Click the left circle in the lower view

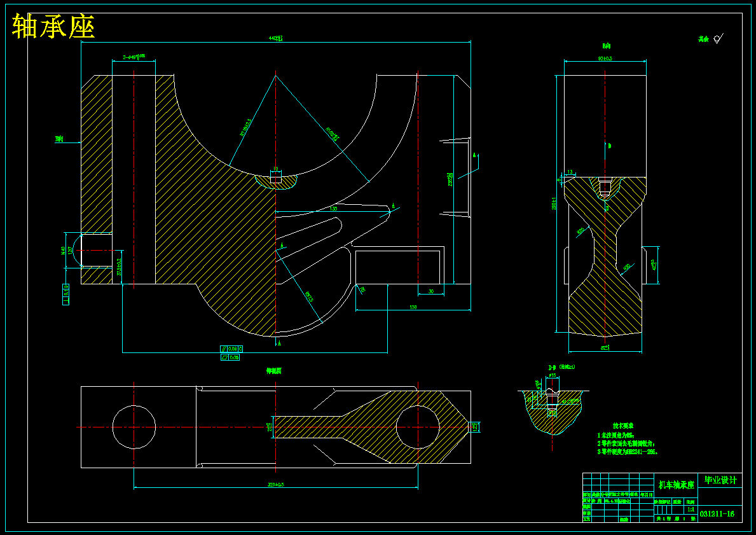coord(134,427)
